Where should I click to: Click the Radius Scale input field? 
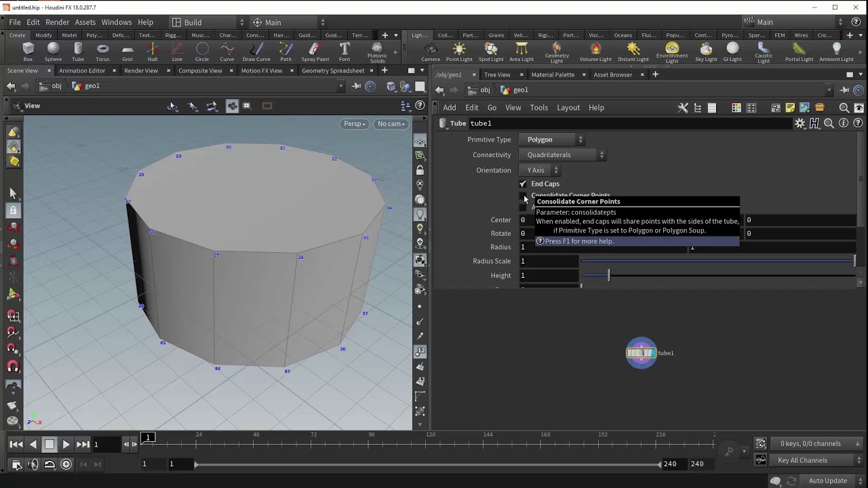click(x=548, y=261)
